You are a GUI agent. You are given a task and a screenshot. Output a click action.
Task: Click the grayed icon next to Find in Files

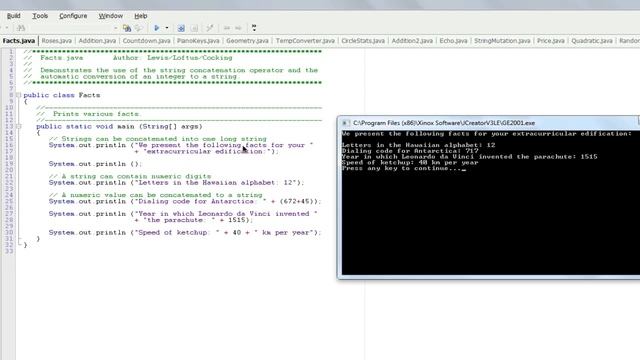(x=139, y=28)
